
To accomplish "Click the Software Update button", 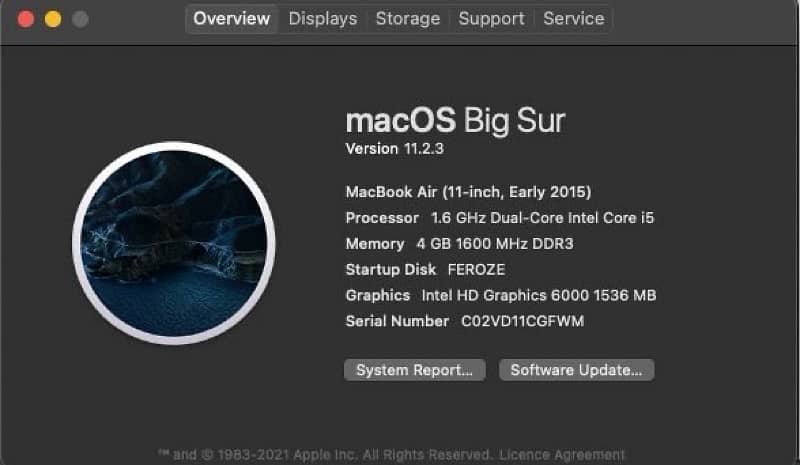I will pos(576,370).
